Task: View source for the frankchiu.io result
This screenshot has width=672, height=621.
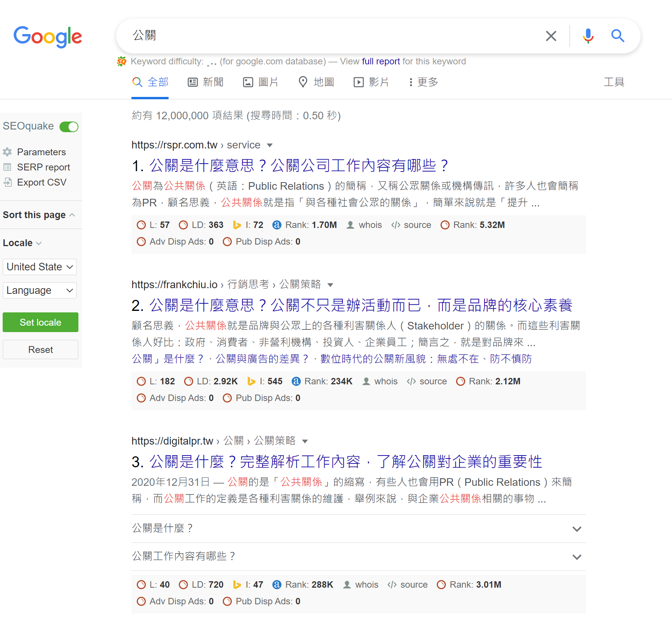Action: (427, 381)
